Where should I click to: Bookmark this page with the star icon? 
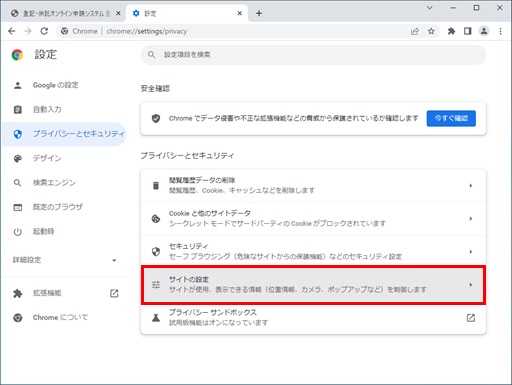tap(431, 31)
